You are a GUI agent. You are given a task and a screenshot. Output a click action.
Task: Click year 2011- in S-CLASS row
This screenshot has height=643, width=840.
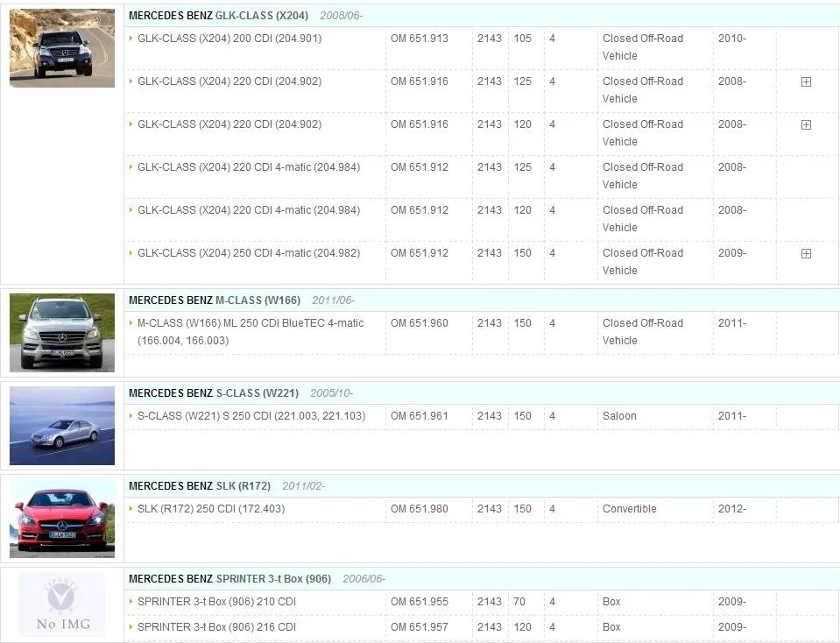pos(731,415)
